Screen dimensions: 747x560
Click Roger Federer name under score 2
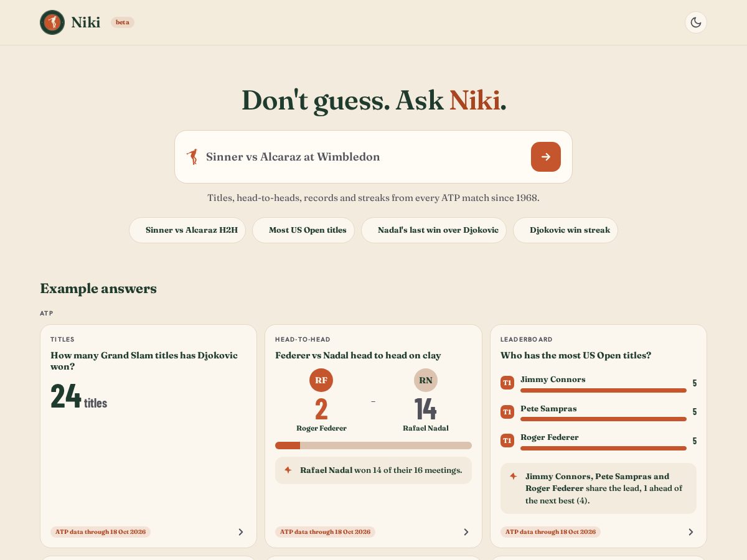tap(321, 428)
